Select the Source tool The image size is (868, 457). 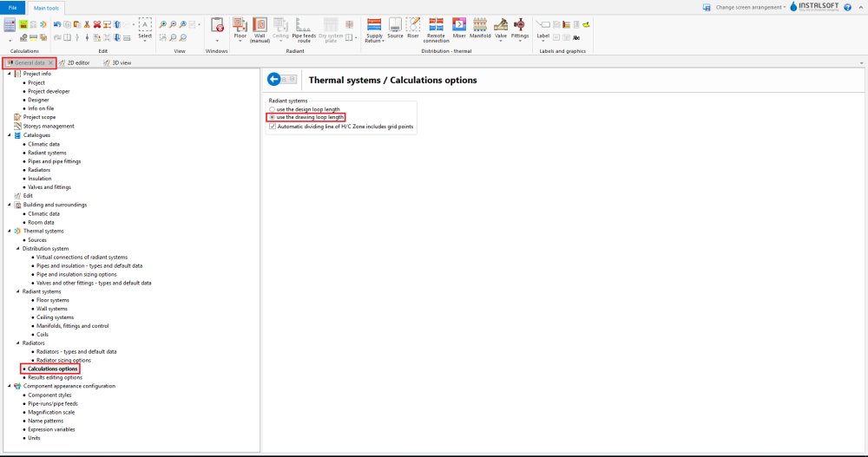tap(395, 26)
